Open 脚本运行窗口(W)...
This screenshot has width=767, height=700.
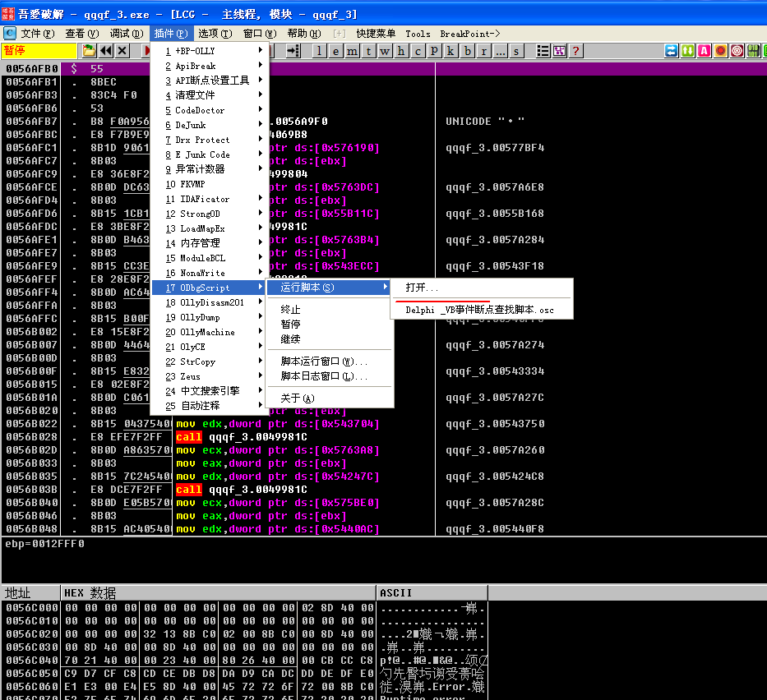pos(330,362)
